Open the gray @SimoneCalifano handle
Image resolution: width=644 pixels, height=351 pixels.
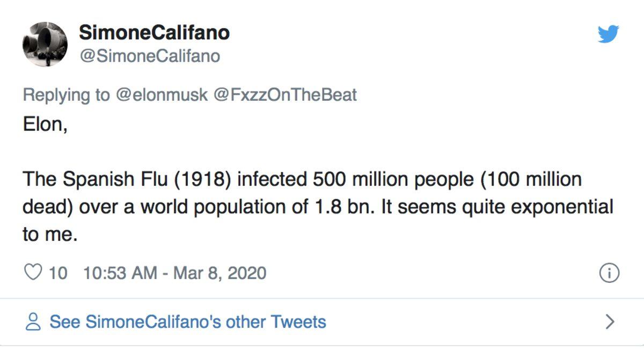pyautogui.click(x=150, y=56)
